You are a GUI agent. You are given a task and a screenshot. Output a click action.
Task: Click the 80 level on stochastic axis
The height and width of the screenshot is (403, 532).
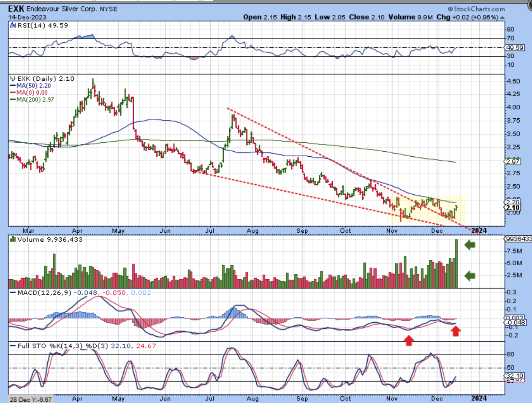click(x=511, y=355)
